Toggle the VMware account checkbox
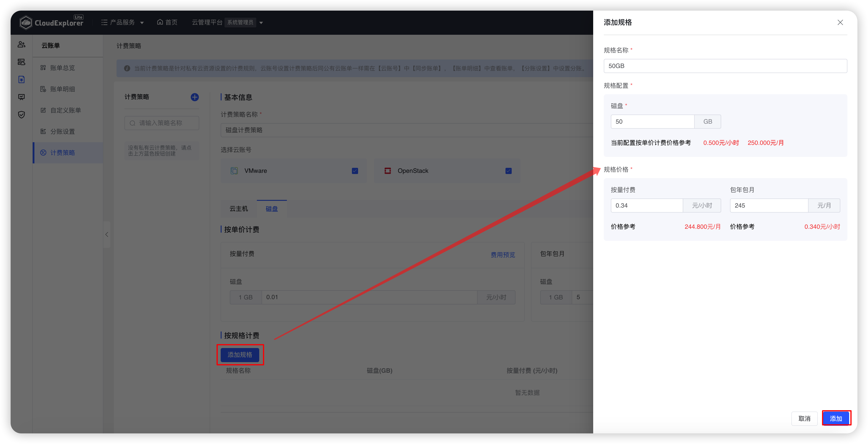This screenshot has width=868, height=444. click(x=355, y=171)
